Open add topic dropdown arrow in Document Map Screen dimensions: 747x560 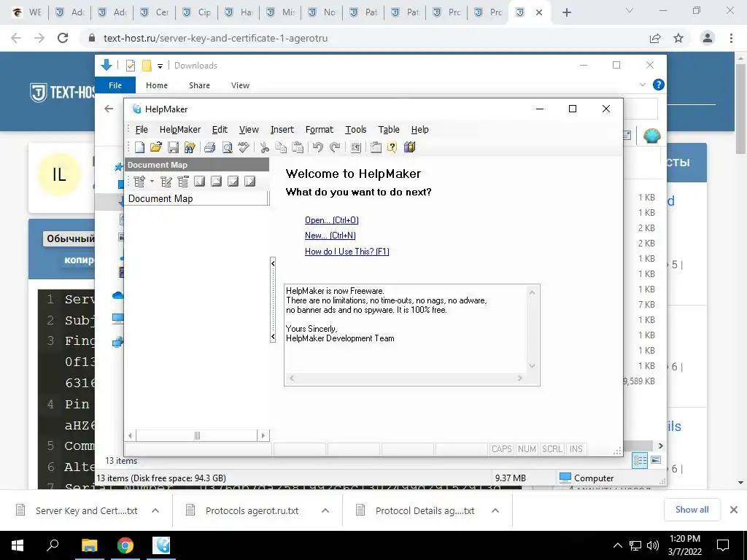(x=152, y=182)
